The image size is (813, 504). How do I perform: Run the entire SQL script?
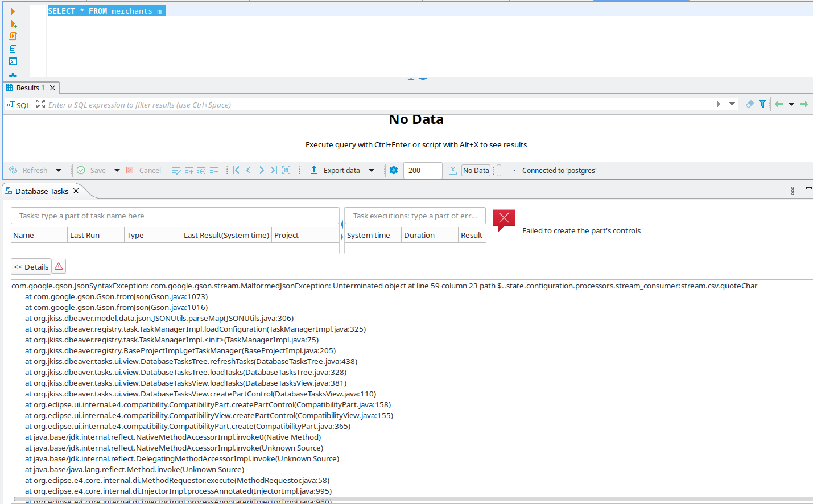pyautogui.click(x=13, y=36)
